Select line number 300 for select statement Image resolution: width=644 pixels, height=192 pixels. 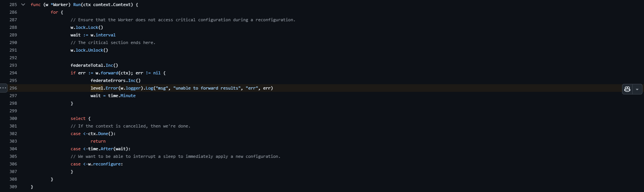pos(13,118)
